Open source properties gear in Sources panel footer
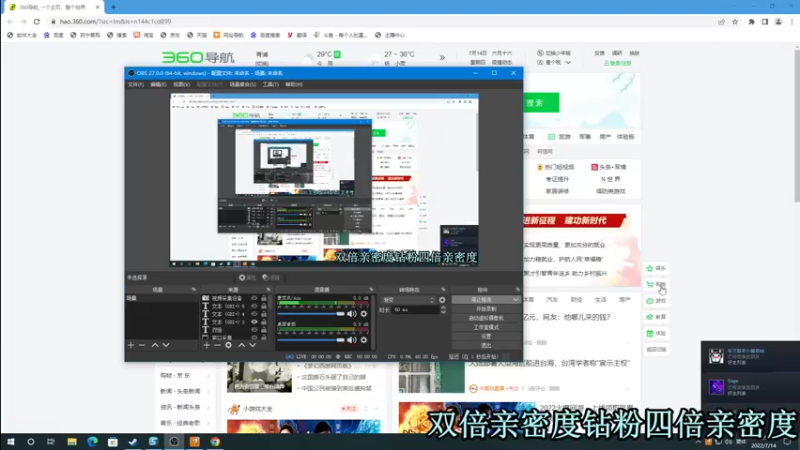The height and width of the screenshot is (450, 800). [x=229, y=345]
